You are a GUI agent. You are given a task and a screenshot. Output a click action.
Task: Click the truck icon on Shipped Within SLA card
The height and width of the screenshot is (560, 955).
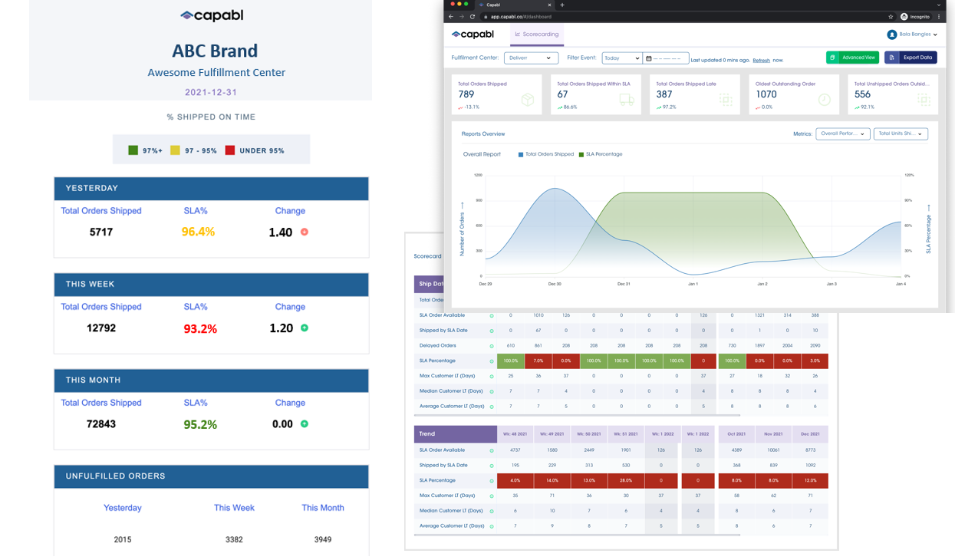[x=626, y=100]
